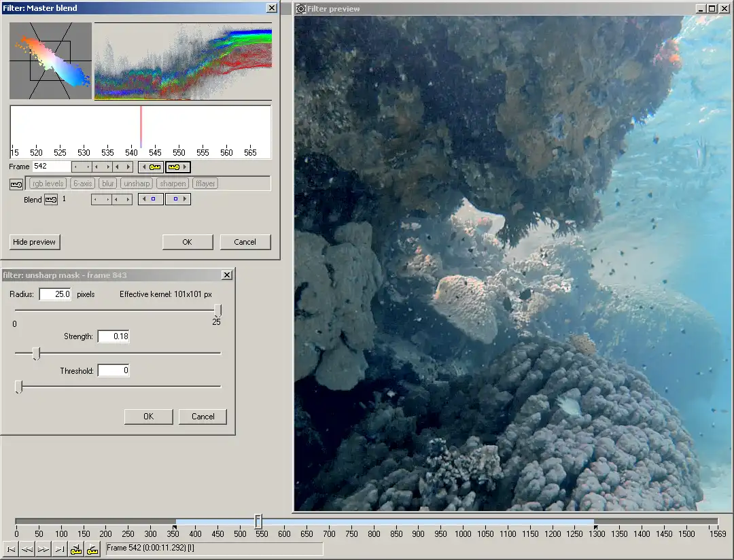734x560 pixels.
Task: Go to previous Blend value marker
Action: pyautogui.click(x=151, y=199)
